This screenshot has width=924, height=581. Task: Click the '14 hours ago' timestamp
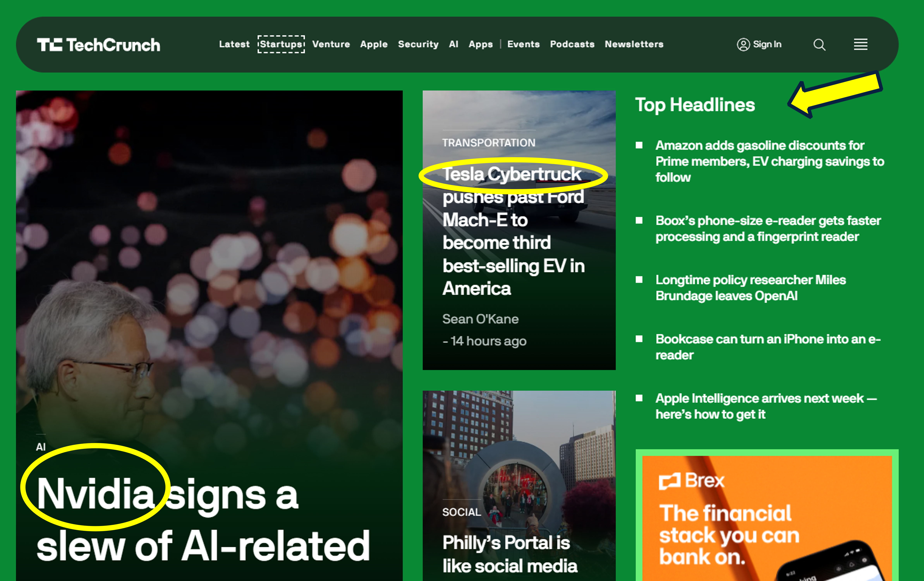pyautogui.click(x=488, y=341)
